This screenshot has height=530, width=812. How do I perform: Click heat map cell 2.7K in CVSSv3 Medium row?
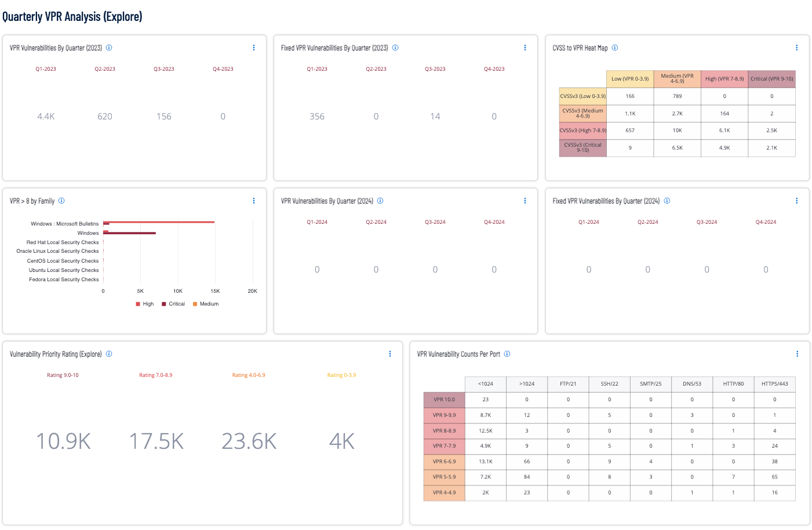678,114
